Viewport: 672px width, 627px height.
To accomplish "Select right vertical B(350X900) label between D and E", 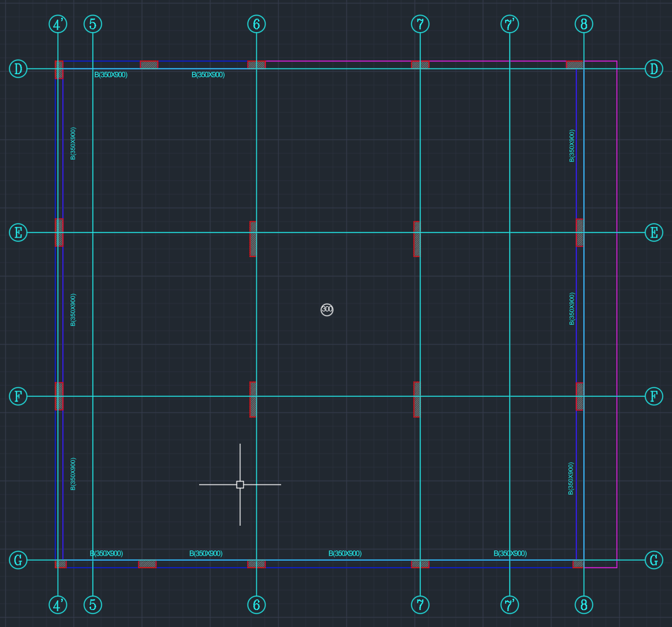I will 572,146.
